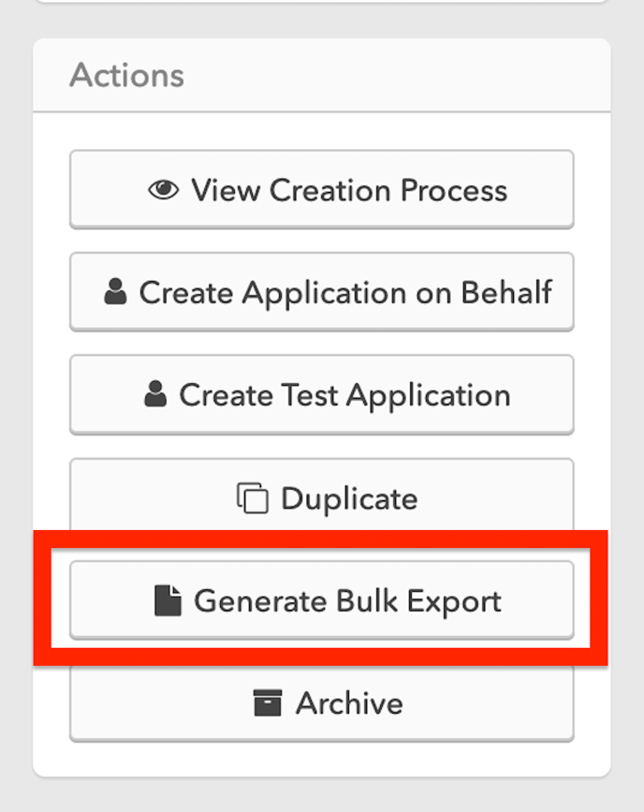Click the overlapping squares Duplicate icon
Viewport: 644px width, 812px height.
(x=253, y=498)
